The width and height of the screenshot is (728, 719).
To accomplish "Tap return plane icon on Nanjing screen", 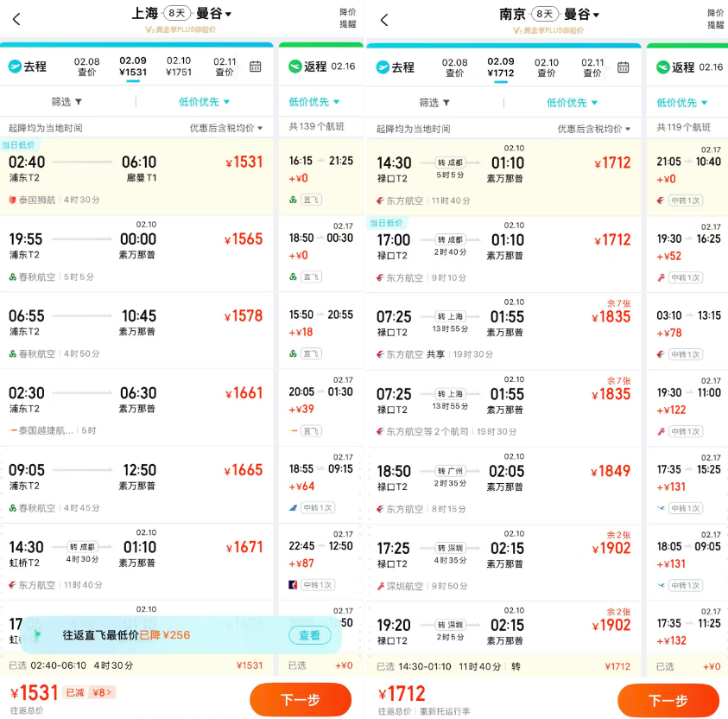I will click(x=662, y=67).
